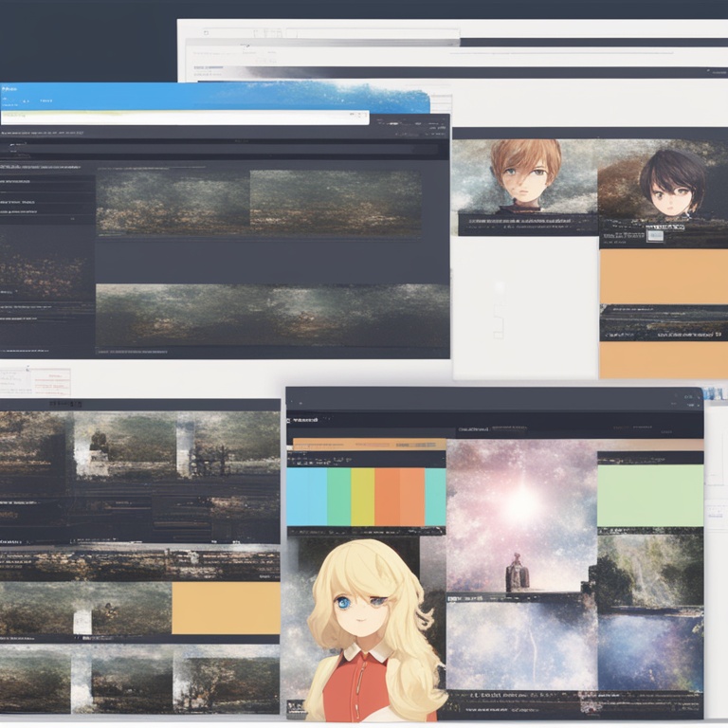728x728 pixels.
Task: Select the pale green color panel
Action: (650, 496)
